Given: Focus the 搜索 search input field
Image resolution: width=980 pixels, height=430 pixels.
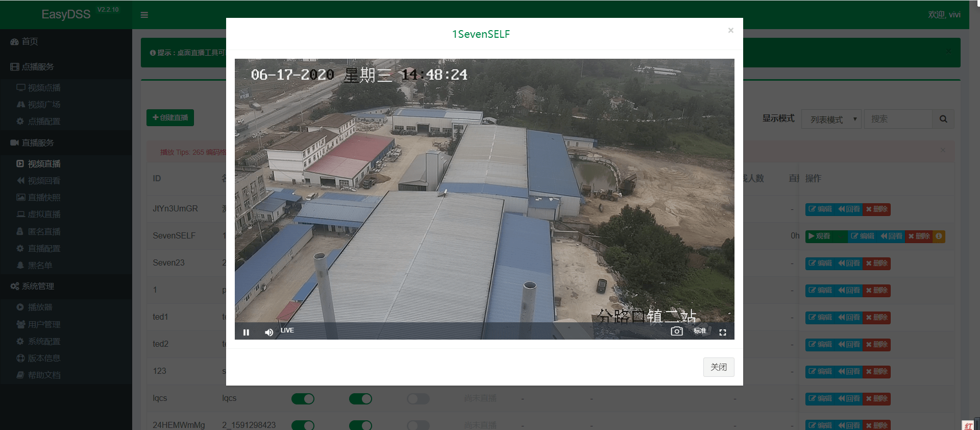Looking at the screenshot, I should (x=898, y=119).
